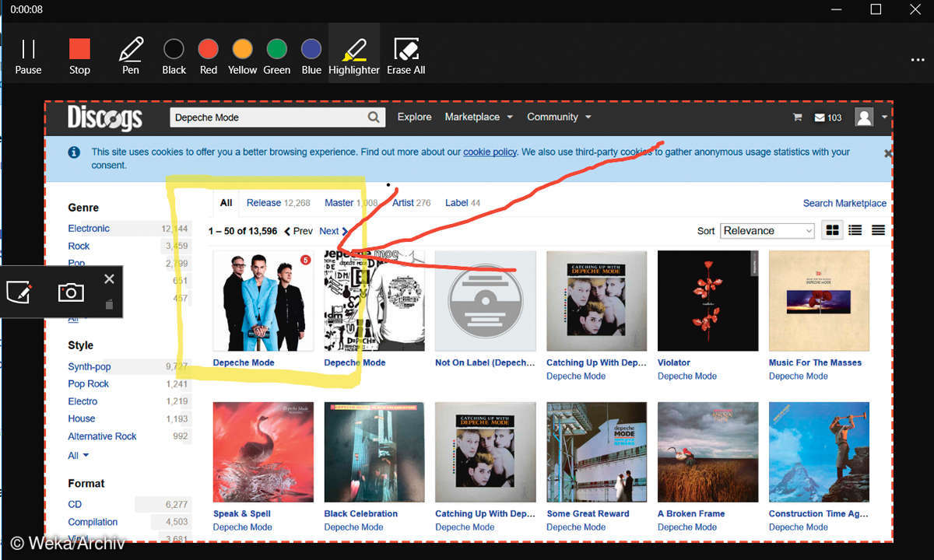Pause the screen recording
Screen dimensions: 934x560
pyautogui.click(x=28, y=56)
